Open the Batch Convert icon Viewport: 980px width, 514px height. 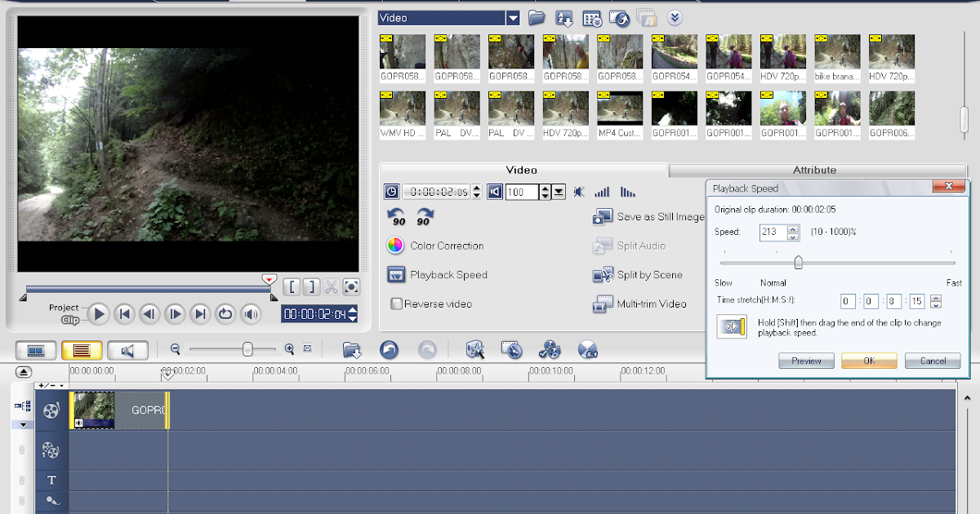[x=550, y=349]
